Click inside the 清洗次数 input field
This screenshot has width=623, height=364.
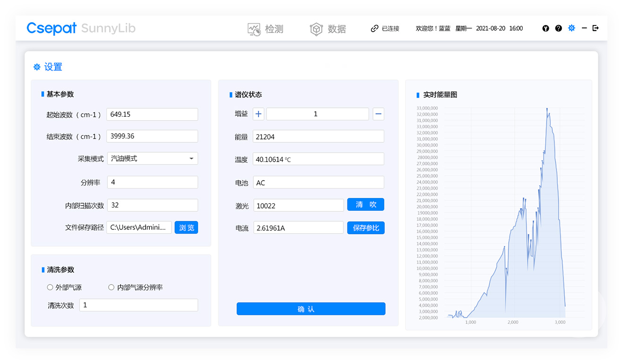138,305
